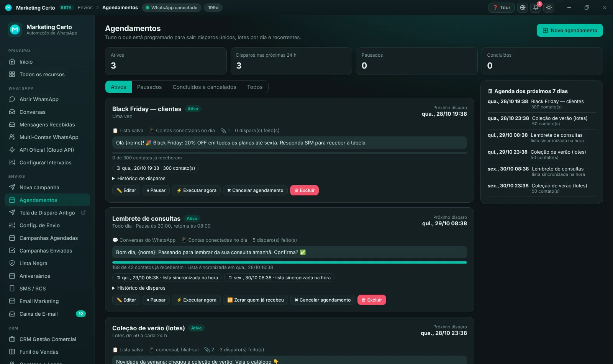Click the Black Friday contacts progress bar
This screenshot has width=613, height=364.
pos(290,153)
